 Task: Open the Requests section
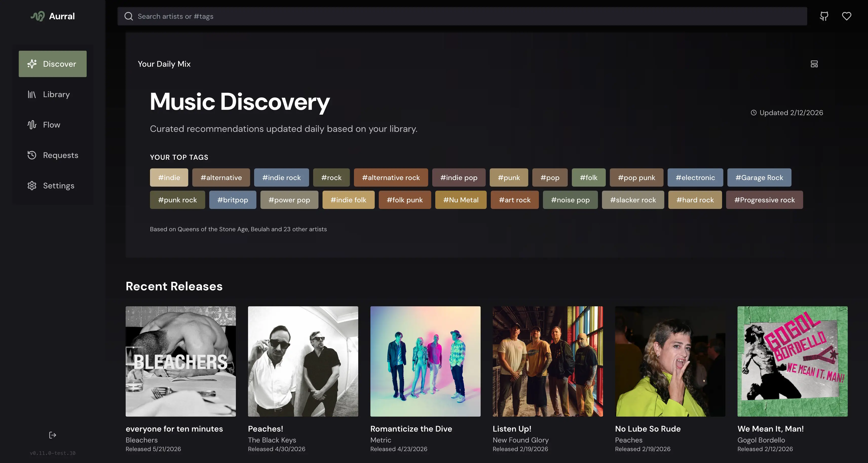pos(52,155)
